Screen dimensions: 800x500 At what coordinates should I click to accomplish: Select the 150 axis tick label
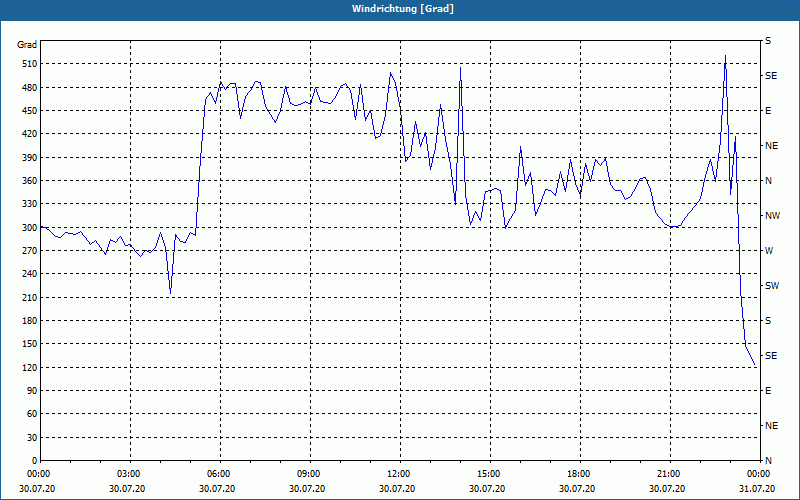click(30, 344)
